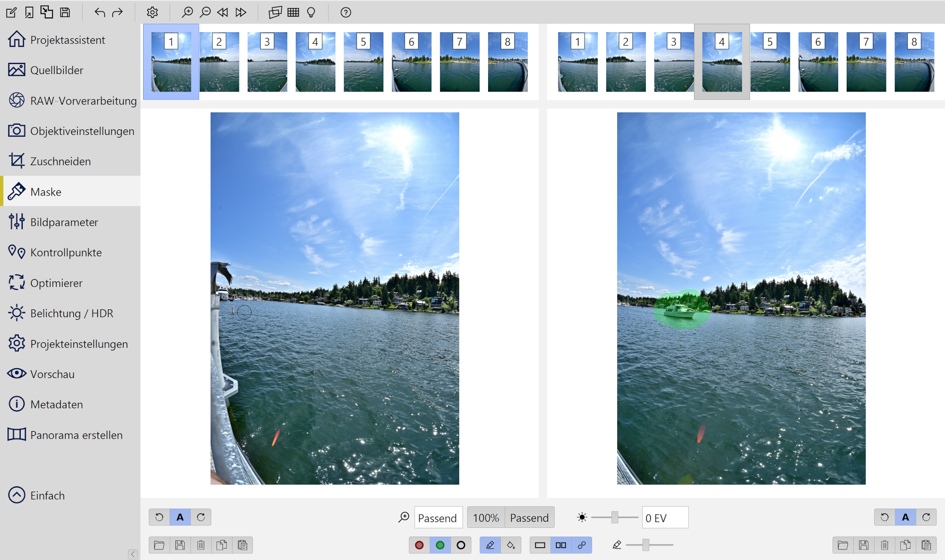Image resolution: width=945 pixels, height=560 pixels.
Task: Click the lightbulb icon in top toolbar
Action: 311,13
